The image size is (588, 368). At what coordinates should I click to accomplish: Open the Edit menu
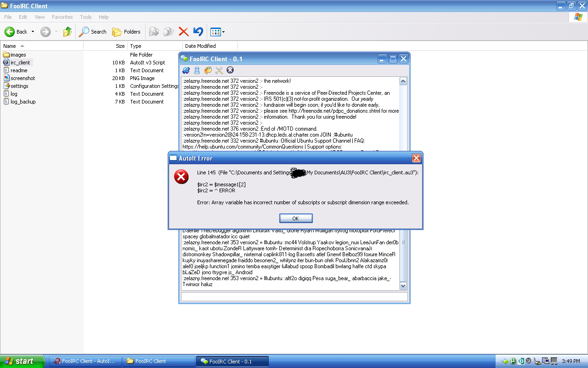[x=23, y=17]
